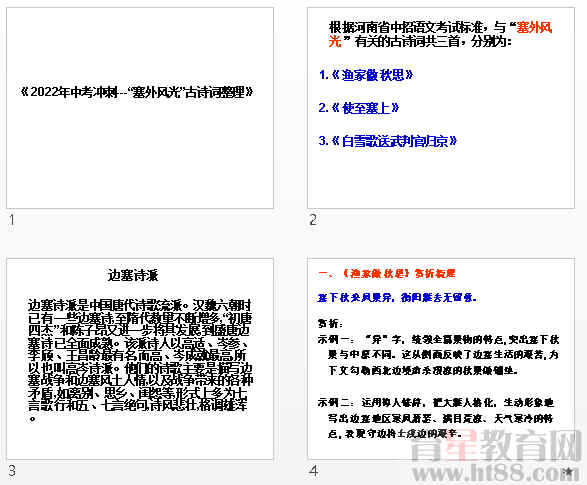Click the slide number 2 label
The height and width of the screenshot is (485, 587).
[x=313, y=220]
